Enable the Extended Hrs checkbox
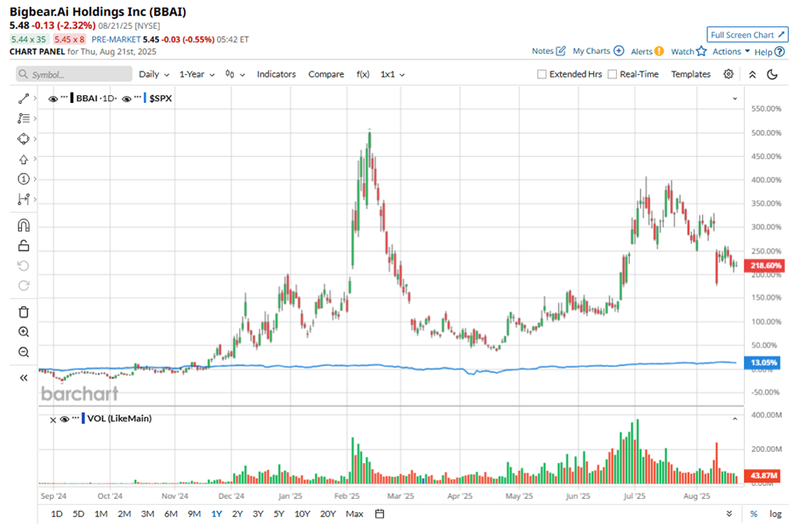Viewport: 800px width, 532px height. click(542, 74)
